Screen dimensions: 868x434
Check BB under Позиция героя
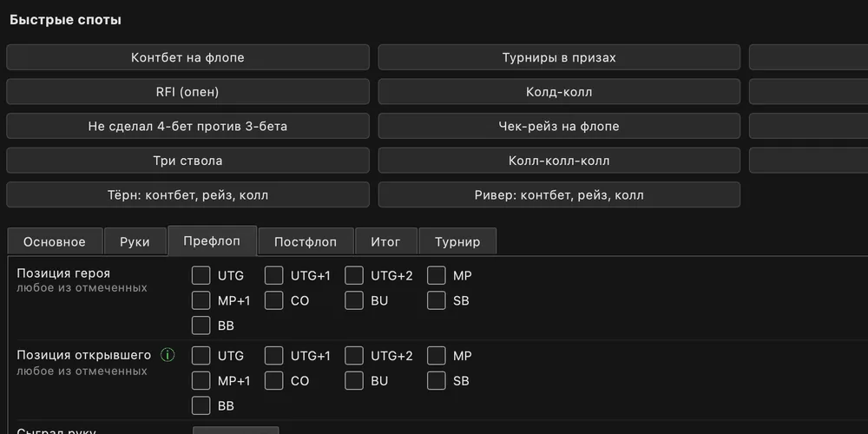click(x=201, y=325)
